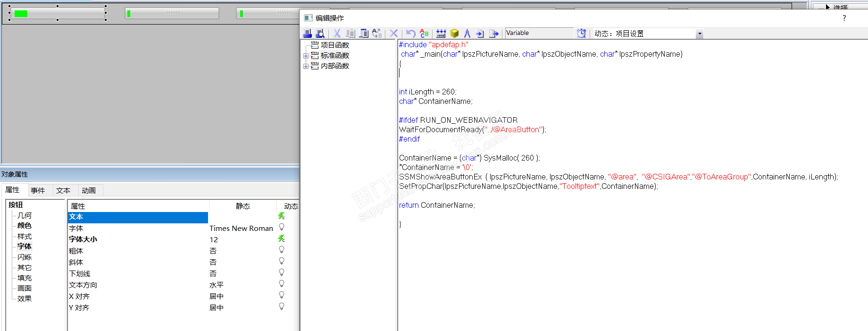The height and width of the screenshot is (331, 868).
Task: Expand the 内部函数 tree node
Action: pos(306,66)
